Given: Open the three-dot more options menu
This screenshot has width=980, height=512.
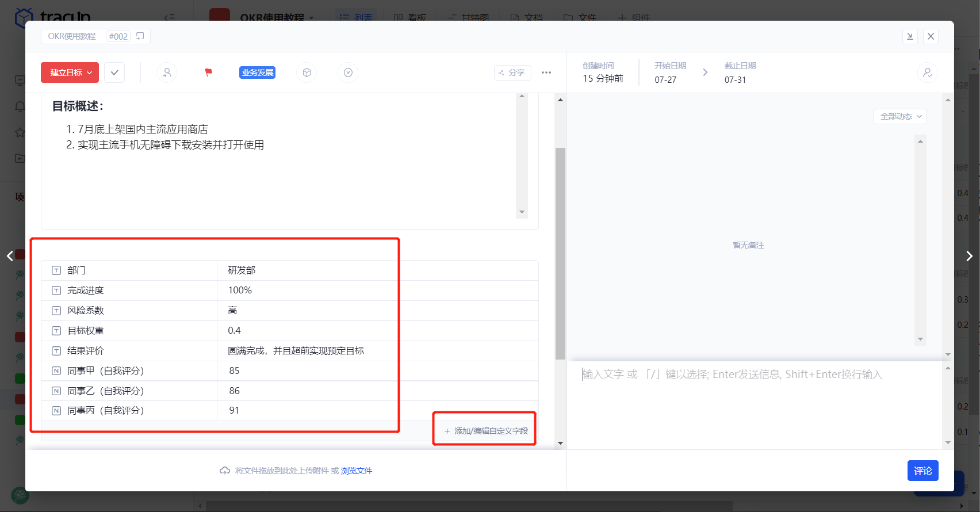Looking at the screenshot, I should pyautogui.click(x=546, y=72).
